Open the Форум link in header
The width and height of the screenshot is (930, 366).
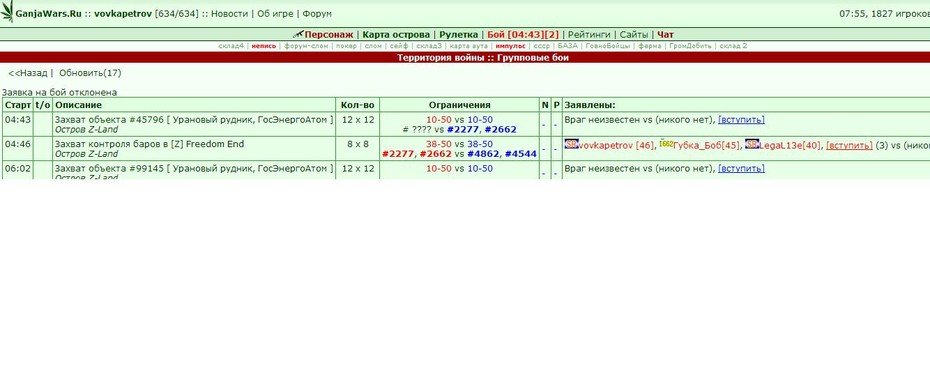[x=317, y=13]
